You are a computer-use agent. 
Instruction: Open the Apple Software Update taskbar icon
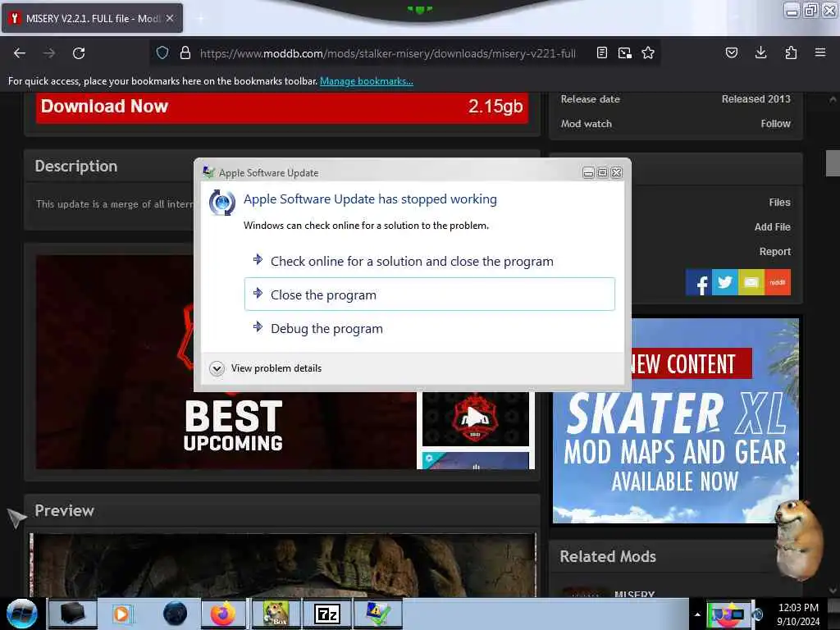377,614
